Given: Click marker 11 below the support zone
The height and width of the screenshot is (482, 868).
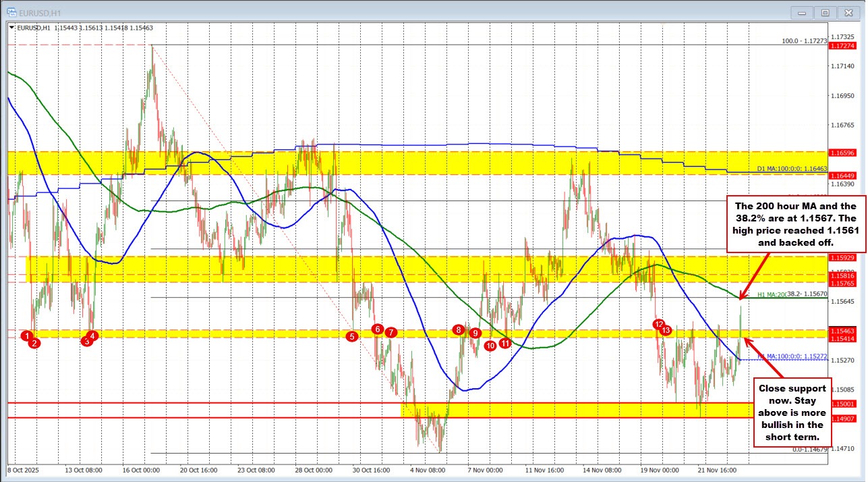Looking at the screenshot, I should [506, 342].
